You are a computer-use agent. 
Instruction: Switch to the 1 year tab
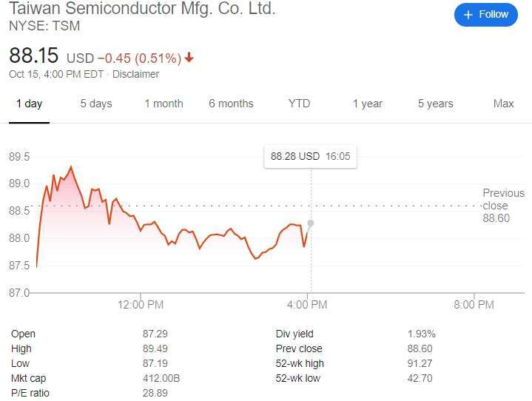[x=368, y=104]
